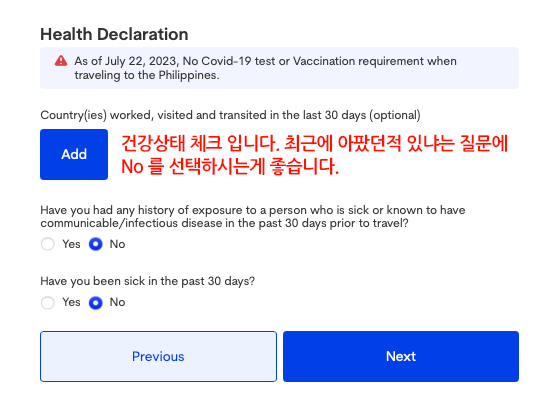Click the 'No' label under exposure question
The width and height of the screenshot is (559, 408).
click(117, 244)
